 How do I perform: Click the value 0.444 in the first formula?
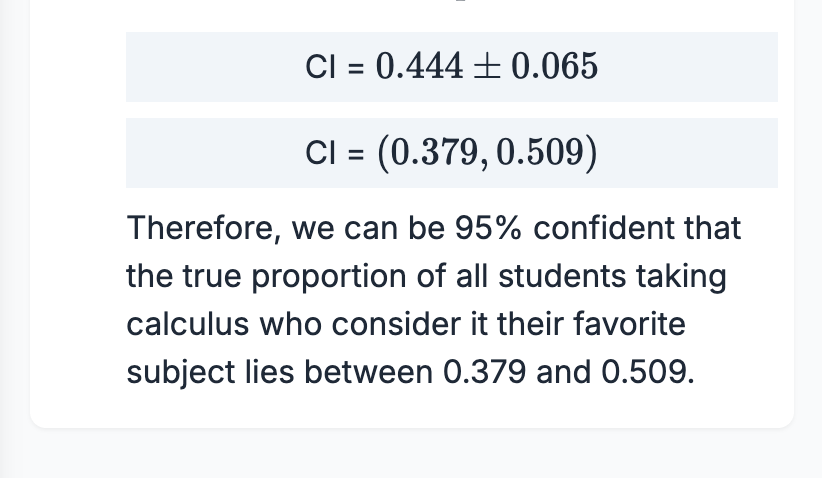(419, 67)
